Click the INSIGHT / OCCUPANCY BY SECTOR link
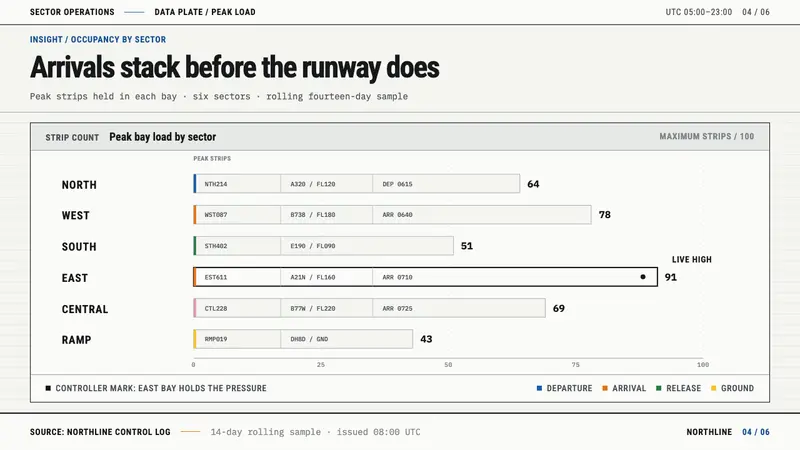Image resolution: width=800 pixels, height=450 pixels. [97, 39]
